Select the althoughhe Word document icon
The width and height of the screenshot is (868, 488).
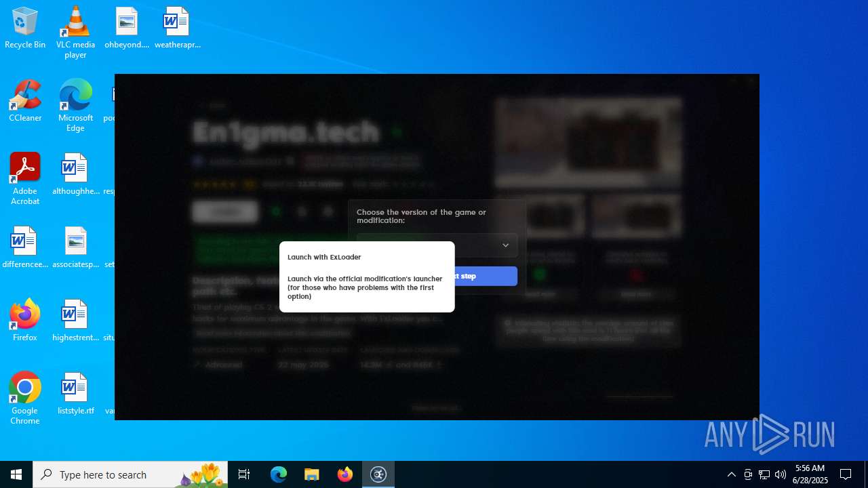point(75,175)
